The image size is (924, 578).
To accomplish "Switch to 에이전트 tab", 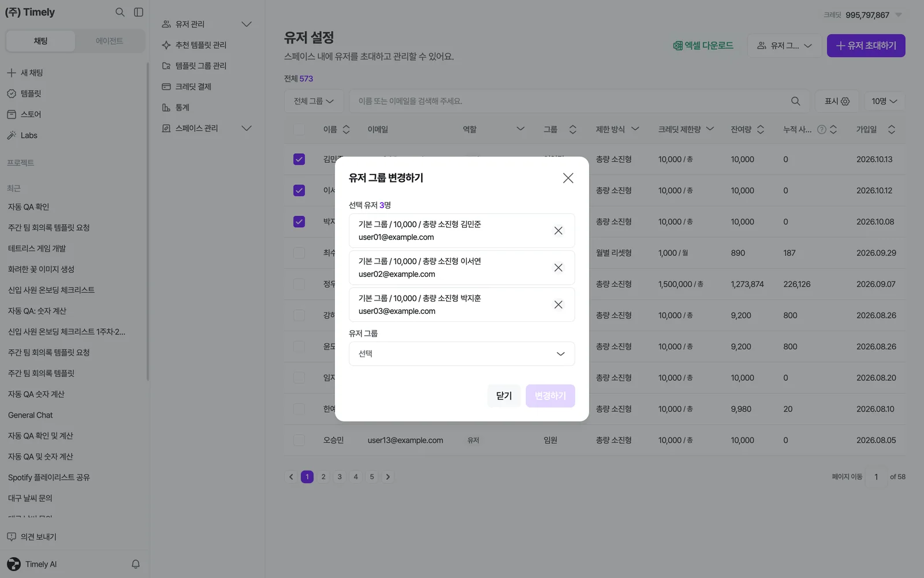I will (x=109, y=41).
